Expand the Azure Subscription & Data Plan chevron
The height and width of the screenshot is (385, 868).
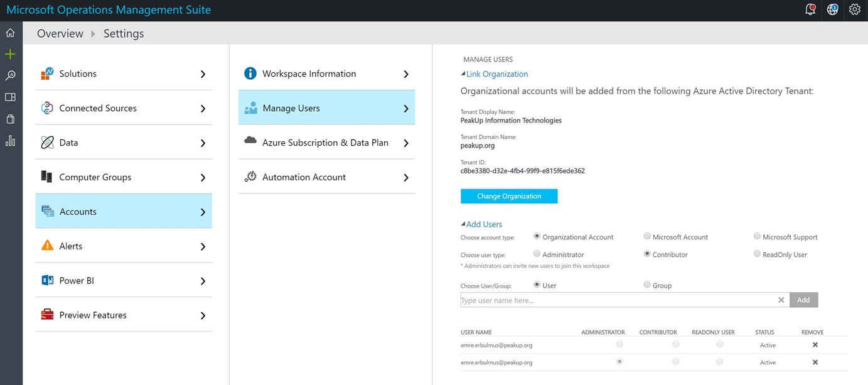406,143
